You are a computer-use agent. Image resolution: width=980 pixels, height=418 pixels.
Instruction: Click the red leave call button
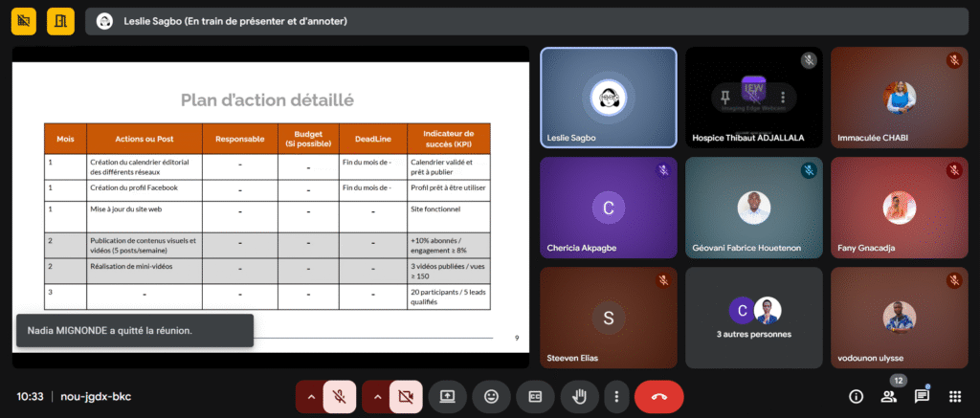(658, 396)
